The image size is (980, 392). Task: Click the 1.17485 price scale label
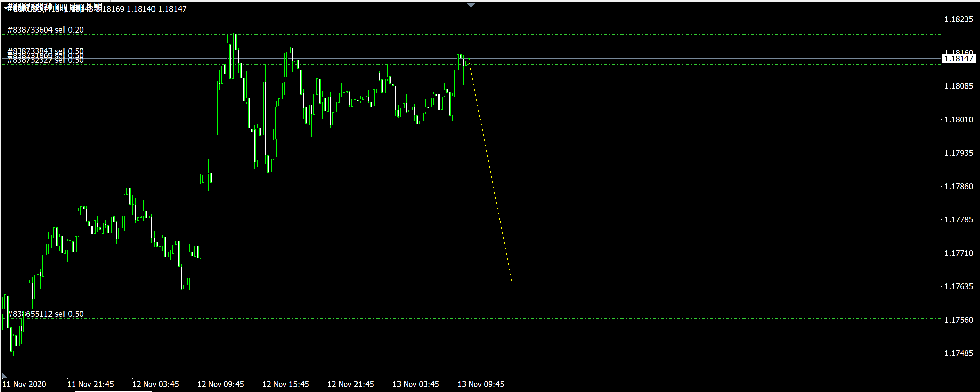coord(958,353)
